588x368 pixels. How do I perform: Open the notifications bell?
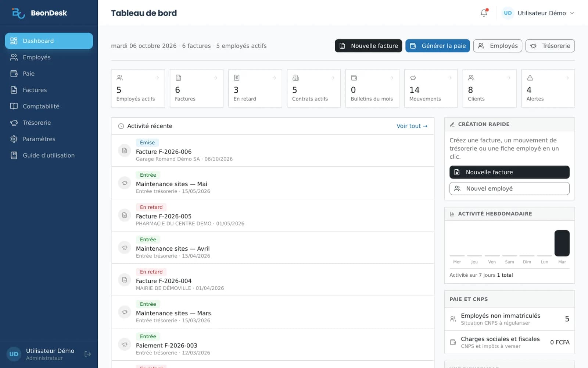click(484, 13)
